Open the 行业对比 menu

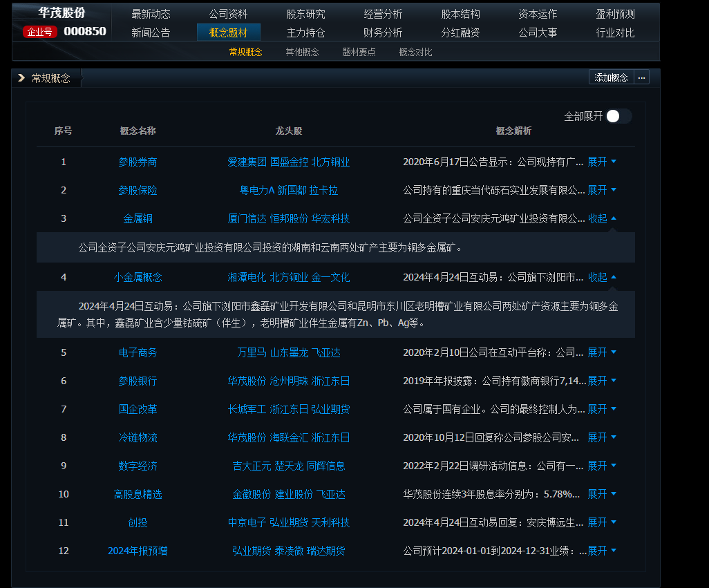coord(616,32)
